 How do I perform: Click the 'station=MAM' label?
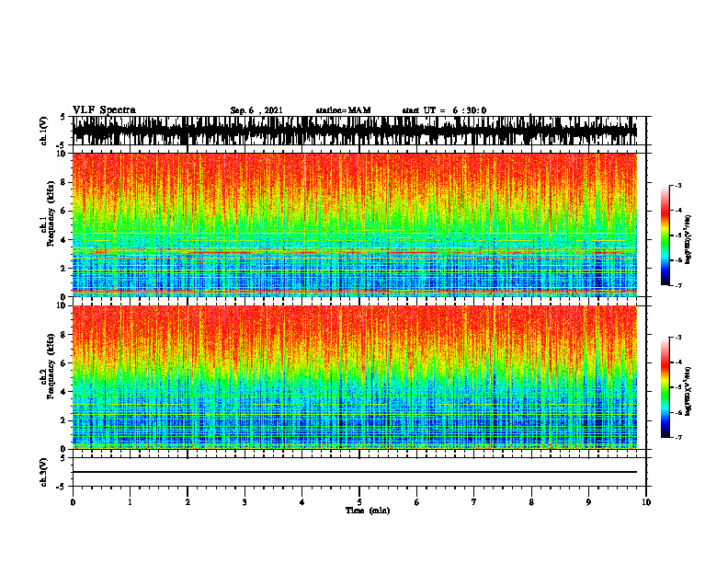click(343, 110)
